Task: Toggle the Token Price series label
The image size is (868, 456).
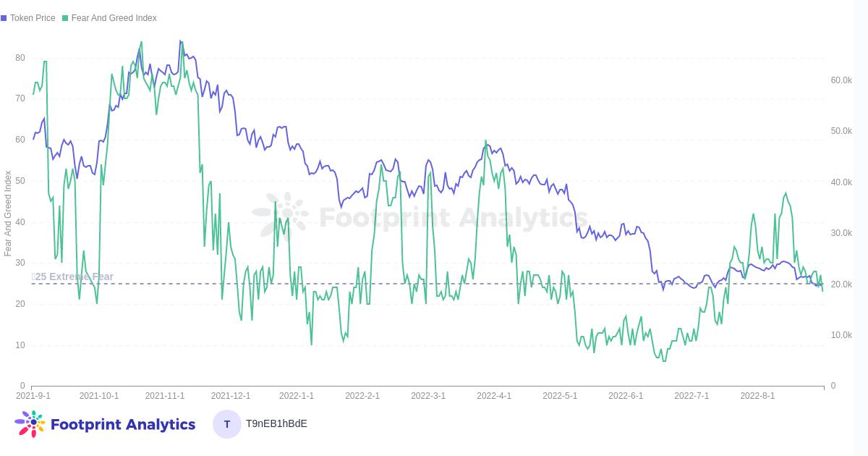Action: tap(33, 18)
